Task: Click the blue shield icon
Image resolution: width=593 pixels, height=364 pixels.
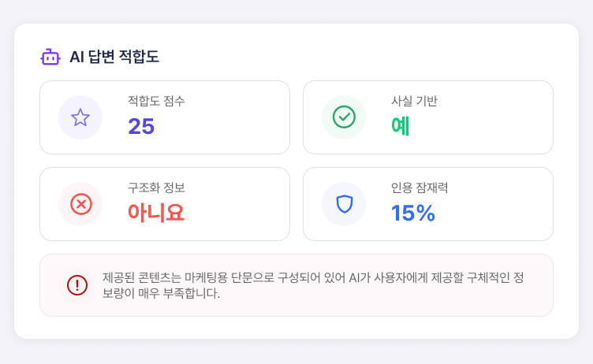Action: tap(344, 204)
